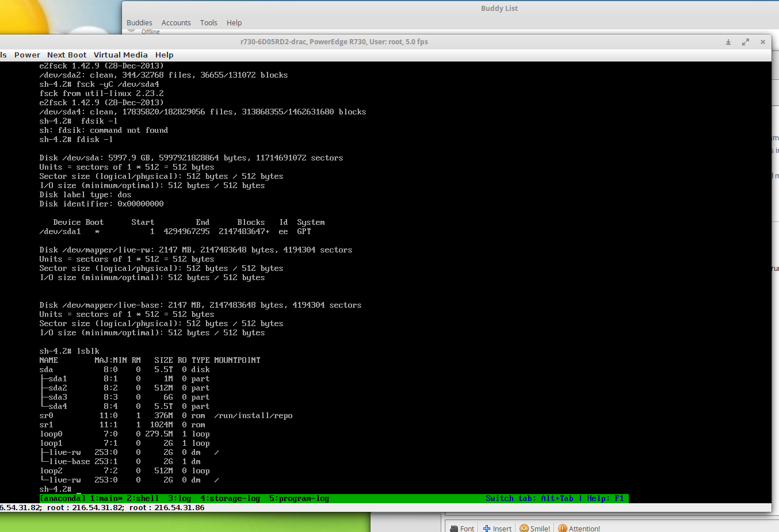Open the Font formatting tool

tap(461, 528)
